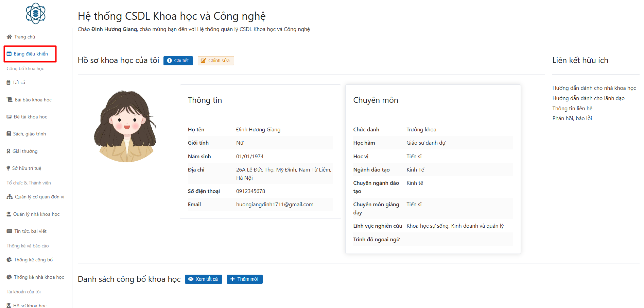Open Hướng dẫn dành cho nhà khoa học
The height and width of the screenshot is (308, 644).
coord(594,87)
